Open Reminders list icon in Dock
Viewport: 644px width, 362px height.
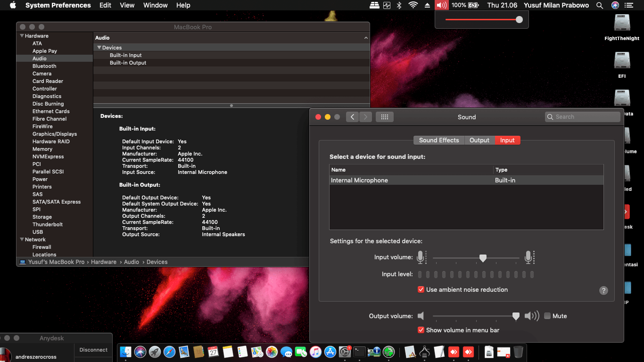point(242,352)
